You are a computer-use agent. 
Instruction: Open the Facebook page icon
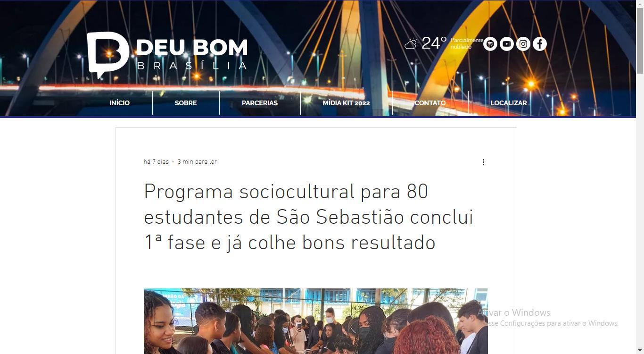pyautogui.click(x=540, y=44)
